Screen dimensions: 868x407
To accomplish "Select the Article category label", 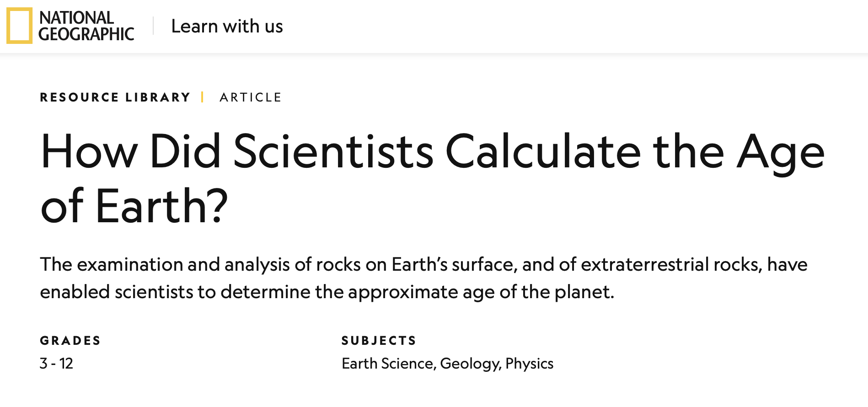I will [x=250, y=97].
